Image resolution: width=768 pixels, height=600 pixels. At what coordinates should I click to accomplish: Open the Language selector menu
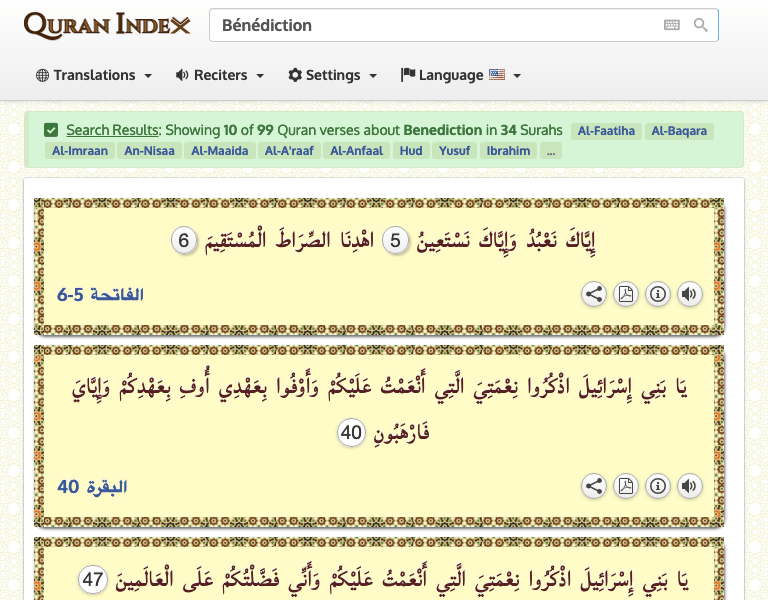(x=461, y=75)
